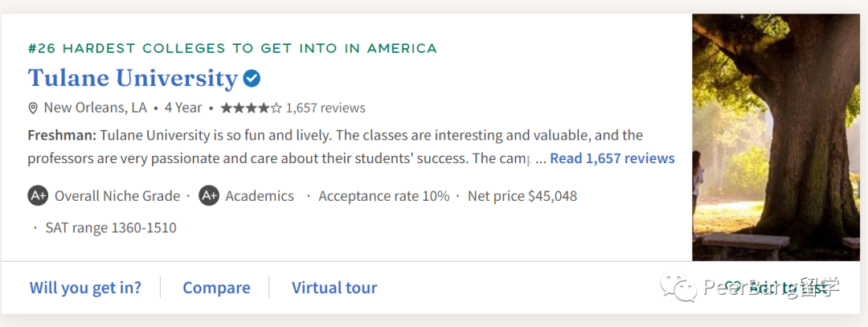868x327 pixels.
Task: Click the SAT range 1360-1510 stat
Action: pyautogui.click(x=111, y=227)
